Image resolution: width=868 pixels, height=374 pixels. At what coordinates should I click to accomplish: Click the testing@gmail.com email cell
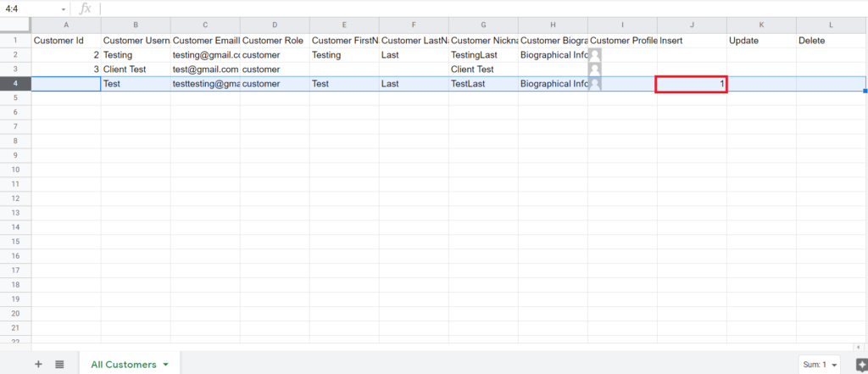click(x=205, y=55)
